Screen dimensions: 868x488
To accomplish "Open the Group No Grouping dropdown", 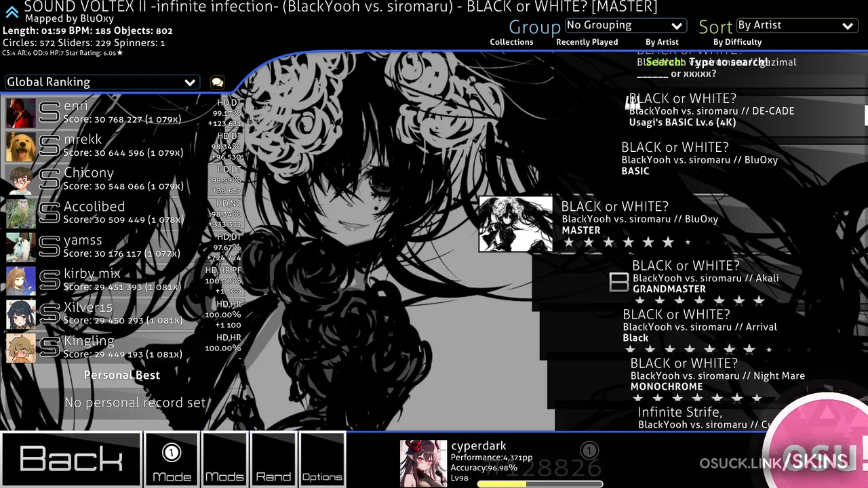I will [x=625, y=25].
